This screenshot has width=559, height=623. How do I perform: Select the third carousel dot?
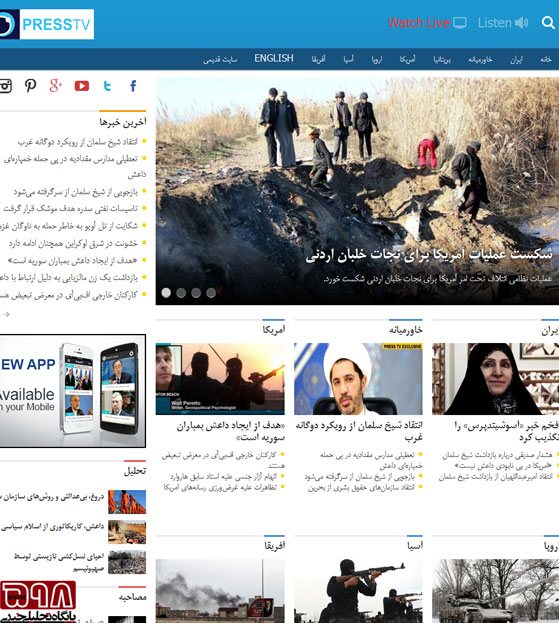point(196,293)
